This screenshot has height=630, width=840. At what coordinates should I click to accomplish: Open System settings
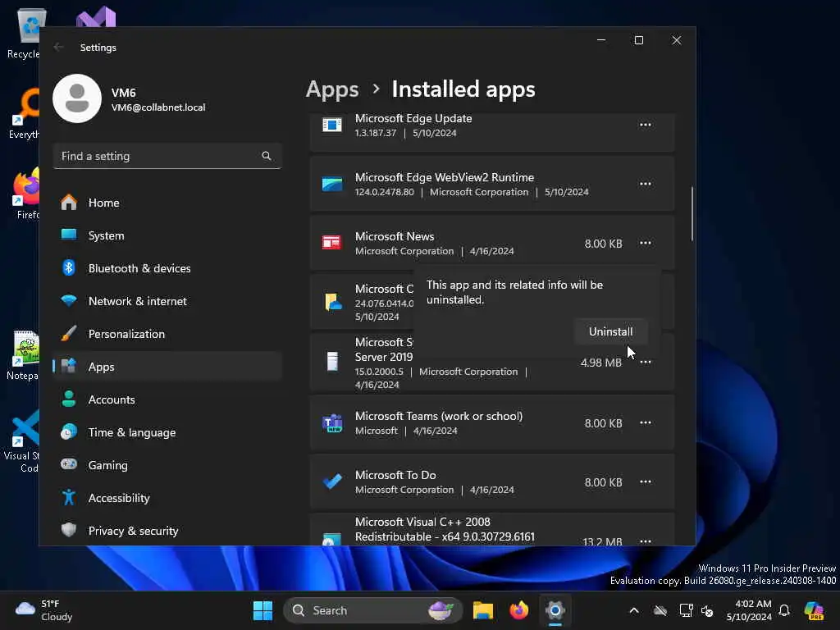tap(167, 235)
